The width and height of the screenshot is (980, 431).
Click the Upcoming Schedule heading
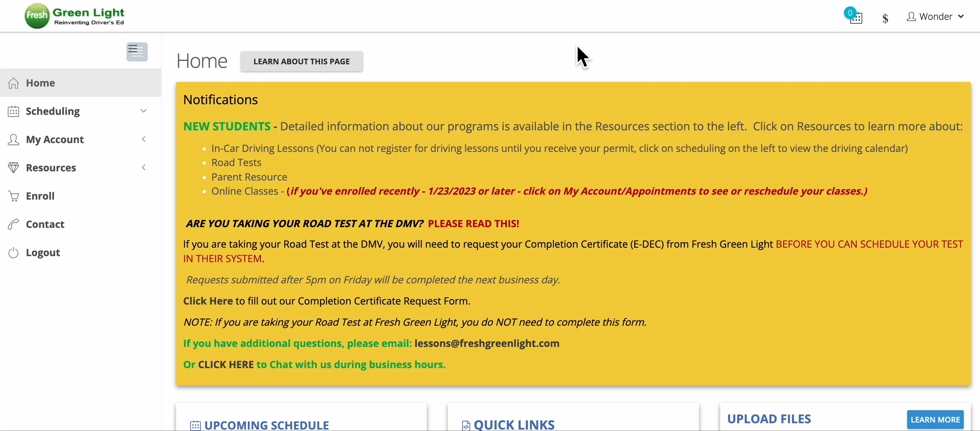pos(266,425)
